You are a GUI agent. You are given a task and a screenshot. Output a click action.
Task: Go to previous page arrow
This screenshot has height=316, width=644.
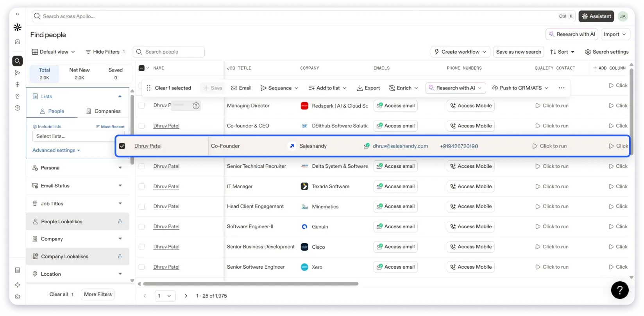click(x=145, y=296)
